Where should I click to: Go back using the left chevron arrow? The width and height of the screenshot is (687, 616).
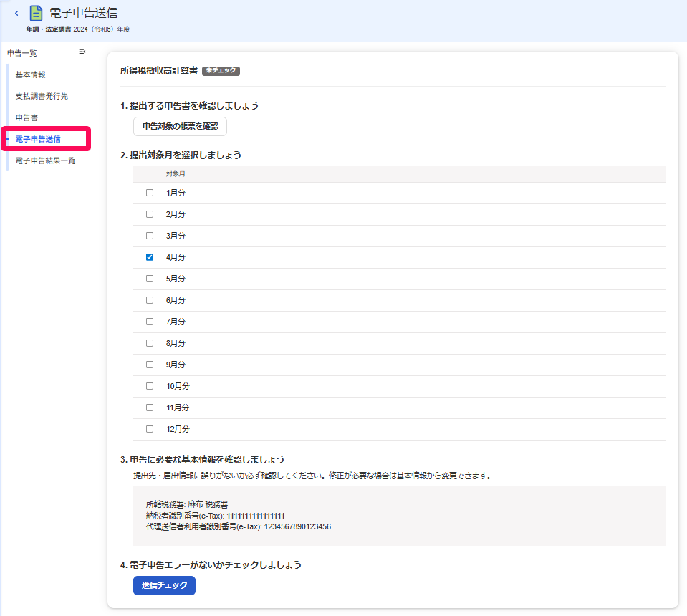(x=16, y=13)
